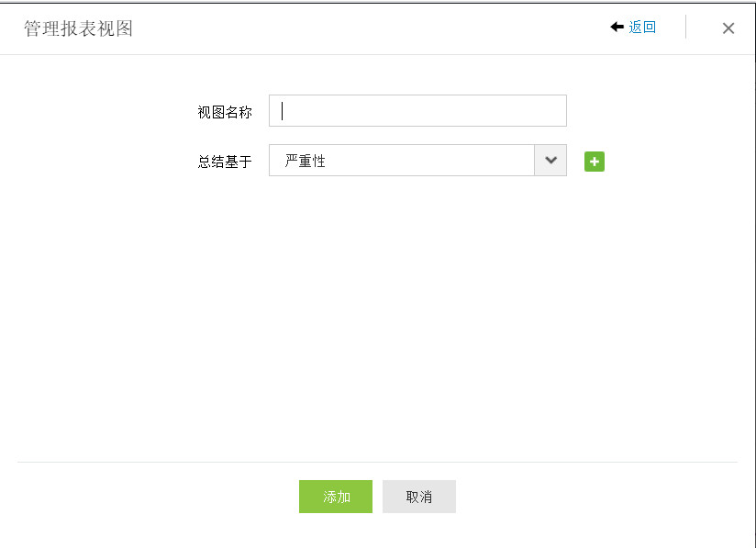756x548 pixels.
Task: Add another summary field using plus icon
Action: click(x=595, y=162)
